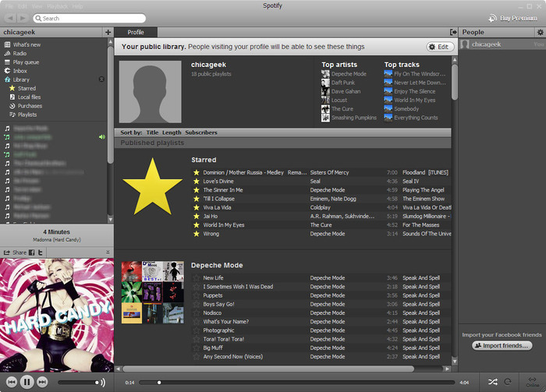The image size is (546, 392).
Task: Click the Edit profile button
Action: [440, 47]
